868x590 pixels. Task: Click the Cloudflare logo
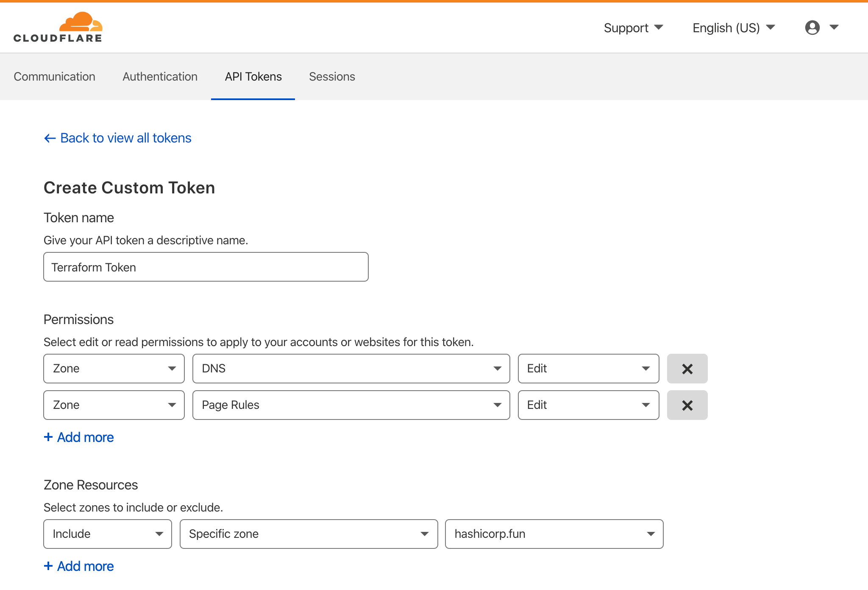tap(58, 27)
